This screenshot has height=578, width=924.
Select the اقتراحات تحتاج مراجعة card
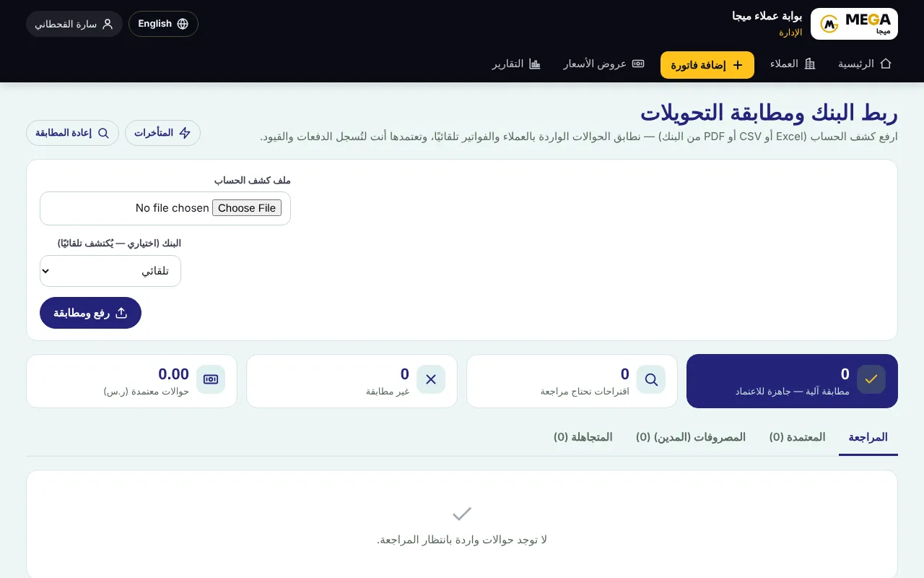tap(572, 381)
